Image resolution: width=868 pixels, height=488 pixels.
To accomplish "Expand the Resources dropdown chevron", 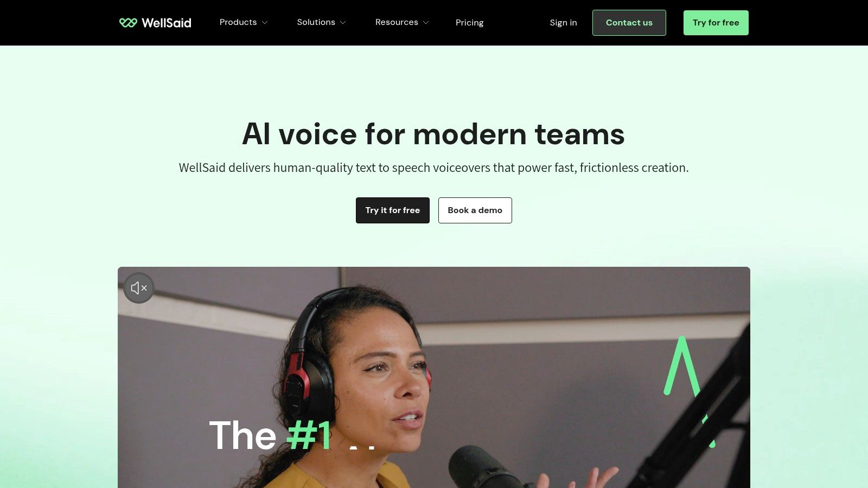I will point(426,23).
